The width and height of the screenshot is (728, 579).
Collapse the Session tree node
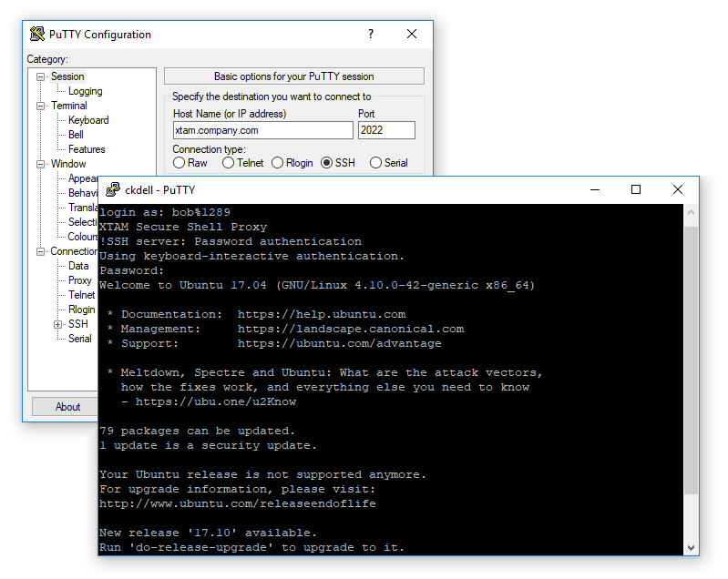(x=41, y=77)
